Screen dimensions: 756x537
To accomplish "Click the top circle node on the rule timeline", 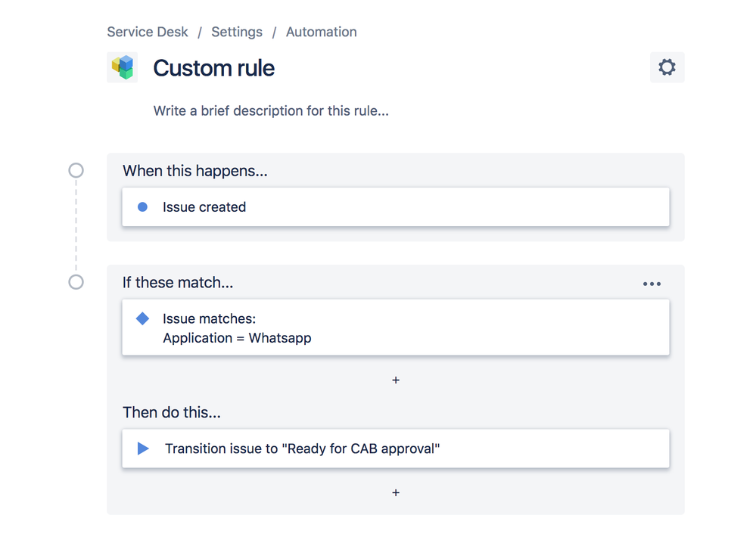I will click(76, 170).
